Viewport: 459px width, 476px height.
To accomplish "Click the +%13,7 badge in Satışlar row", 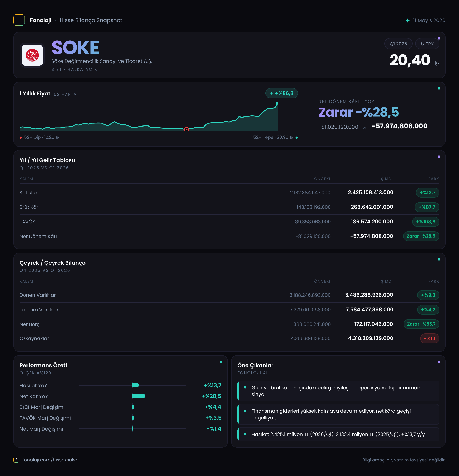I will [427, 193].
